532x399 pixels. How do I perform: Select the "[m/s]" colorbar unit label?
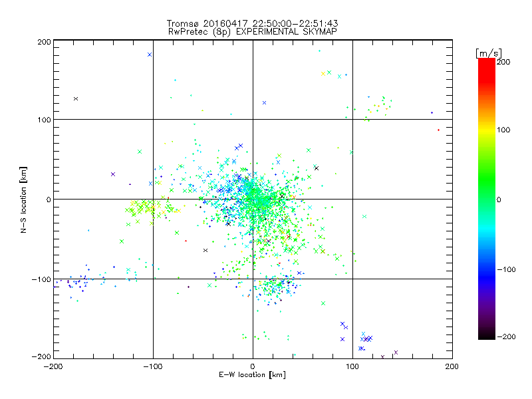(489, 53)
